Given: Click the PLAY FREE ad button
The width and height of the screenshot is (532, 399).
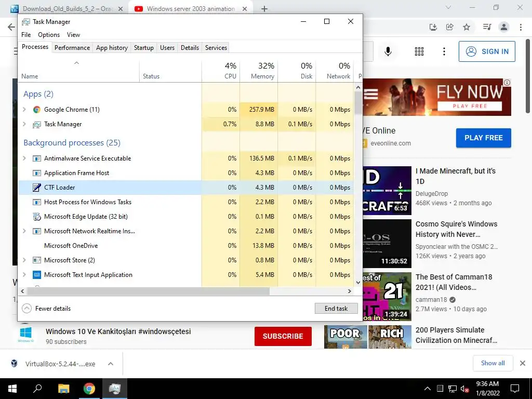Looking at the screenshot, I should click(x=484, y=138).
